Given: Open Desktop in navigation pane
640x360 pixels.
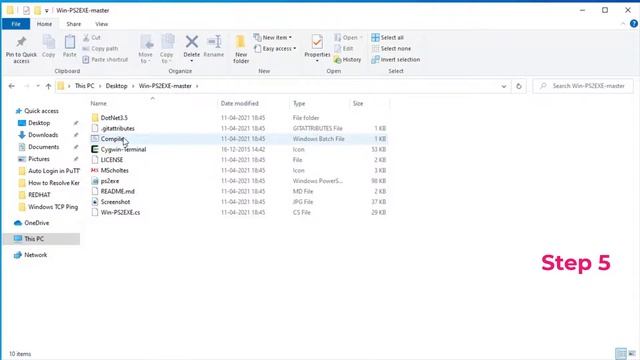Looking at the screenshot, I should click(39, 123).
